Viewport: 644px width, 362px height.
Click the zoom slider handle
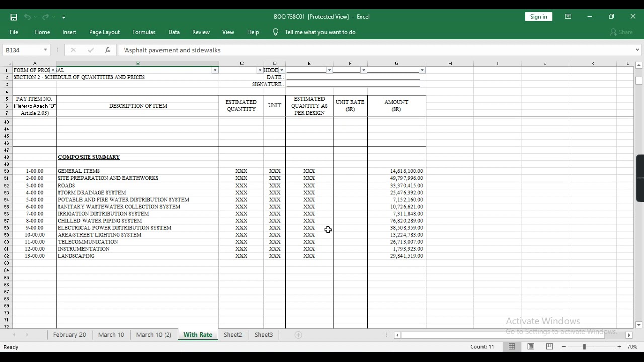coord(585,347)
